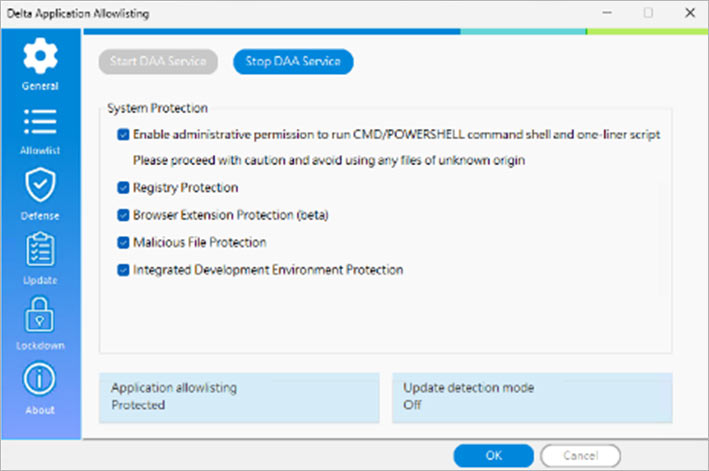Toggle the Malicious File Protection checkbox

point(123,242)
